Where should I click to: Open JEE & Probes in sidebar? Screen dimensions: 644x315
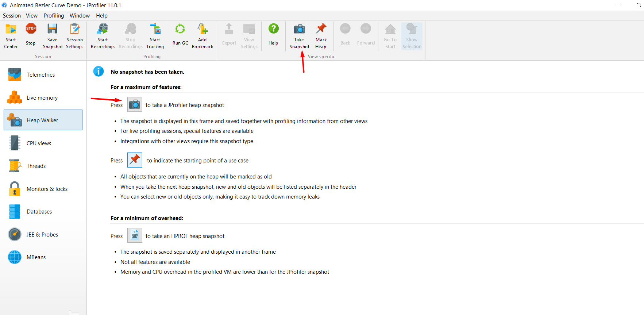point(43,235)
